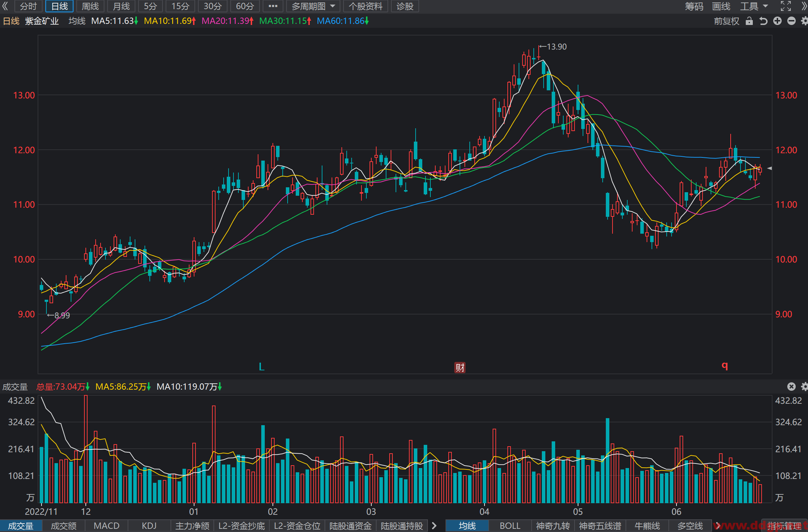This screenshot has width=808, height=532.
Task: Zoom out chart with minus icon
Action: point(791,21)
